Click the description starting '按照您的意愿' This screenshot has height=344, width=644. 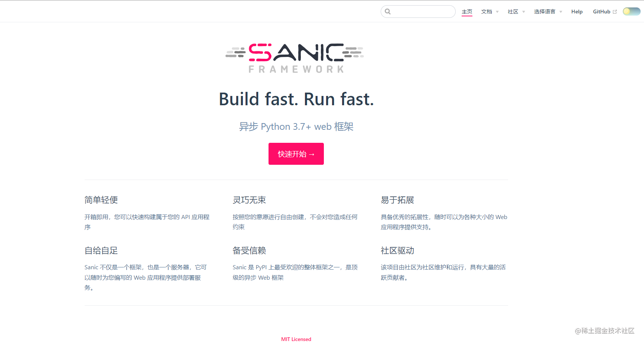click(x=295, y=222)
